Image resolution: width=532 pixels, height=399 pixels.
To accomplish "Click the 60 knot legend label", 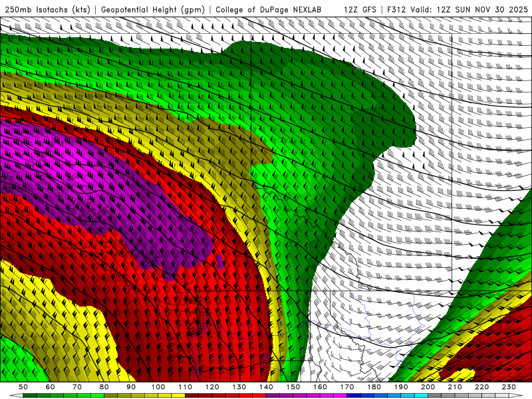I will coord(50,387).
